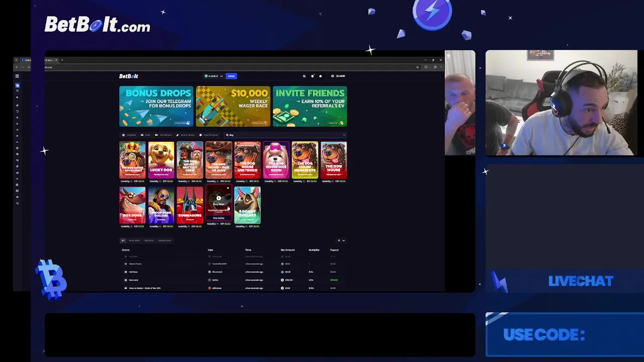Click the blue Wallet button
Viewport: 644px width, 362px height.
(231, 76)
